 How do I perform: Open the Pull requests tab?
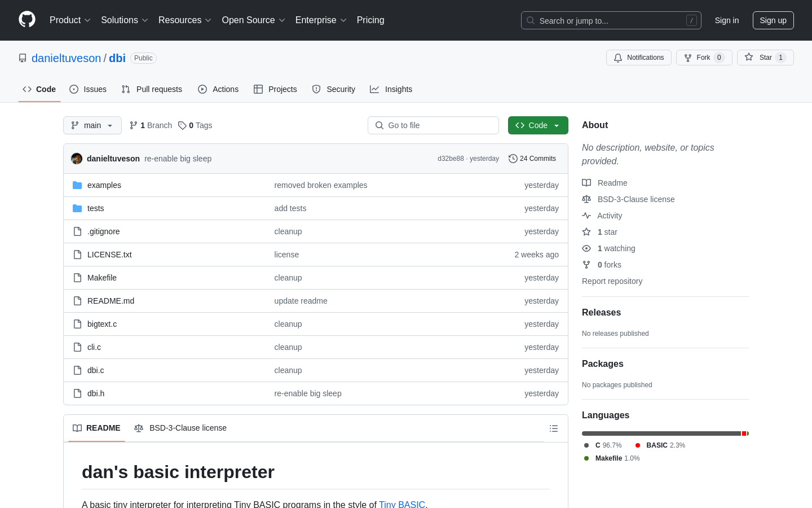tap(152, 89)
